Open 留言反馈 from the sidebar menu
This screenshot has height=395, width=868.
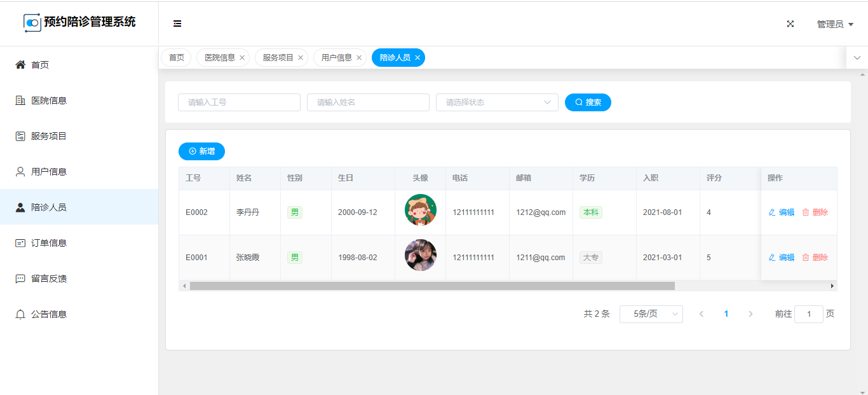[49, 279]
